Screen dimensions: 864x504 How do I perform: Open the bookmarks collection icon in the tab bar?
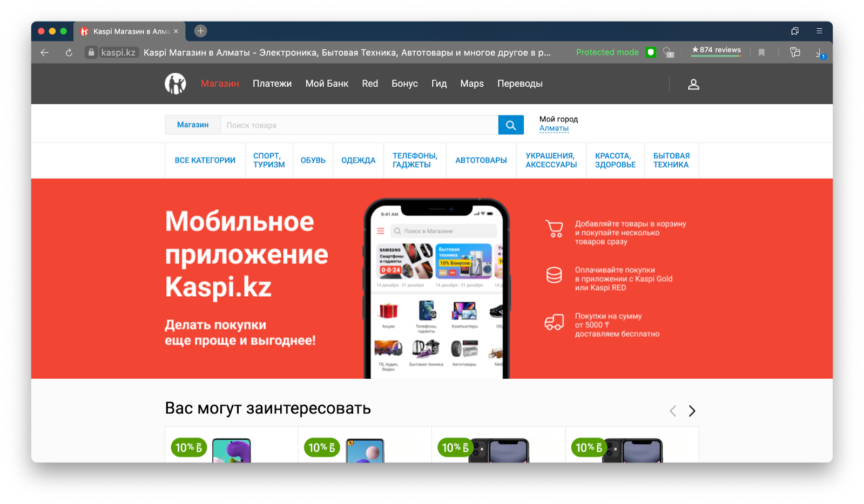(x=795, y=31)
